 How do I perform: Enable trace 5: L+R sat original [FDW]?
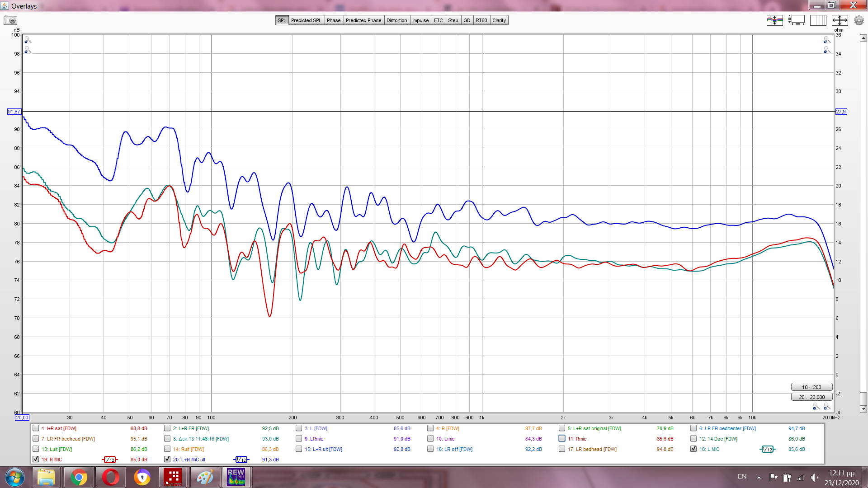[x=562, y=428]
